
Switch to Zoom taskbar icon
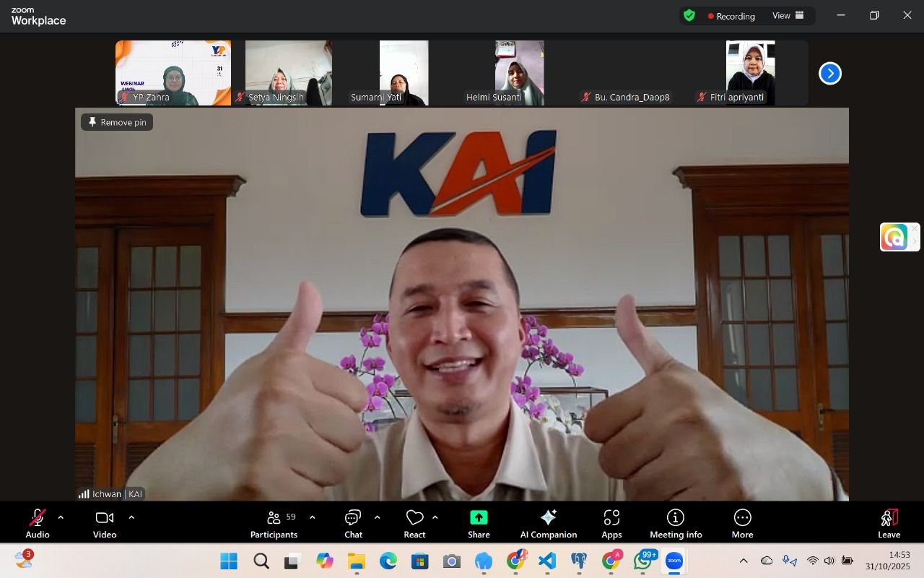point(674,561)
